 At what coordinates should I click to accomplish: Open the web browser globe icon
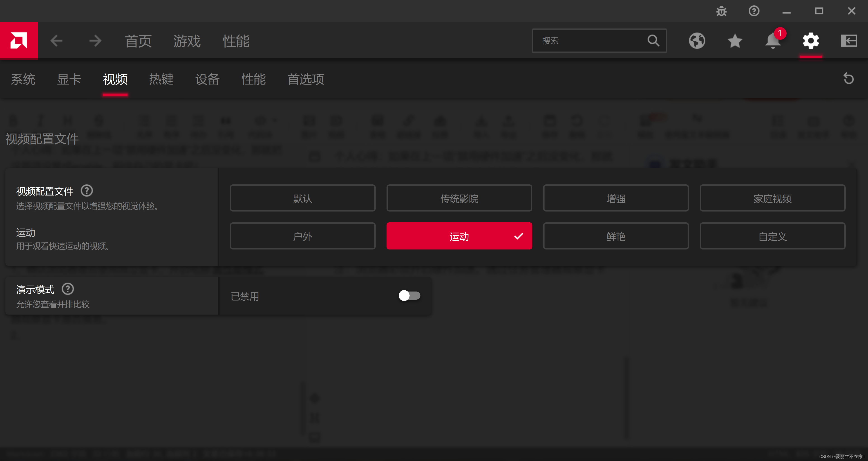(697, 40)
